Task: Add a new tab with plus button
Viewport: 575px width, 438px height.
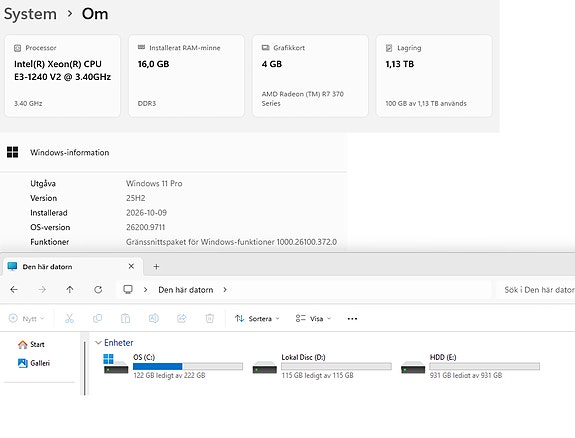Action: click(x=156, y=267)
